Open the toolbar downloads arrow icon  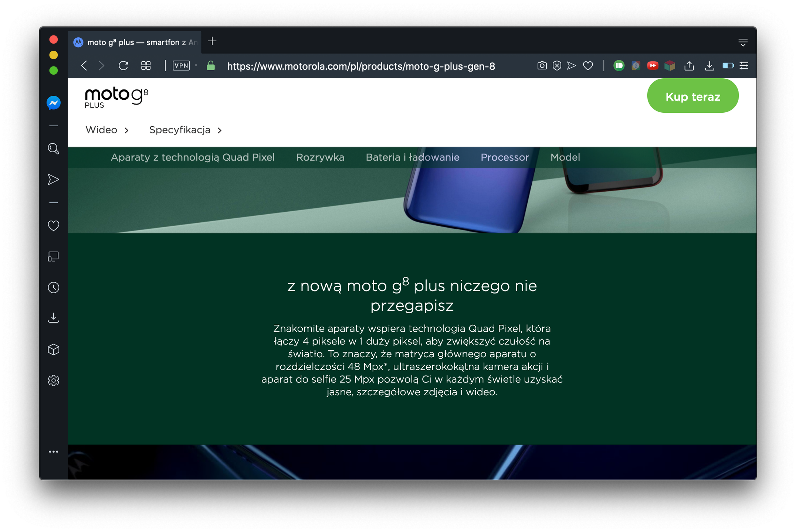(x=709, y=66)
